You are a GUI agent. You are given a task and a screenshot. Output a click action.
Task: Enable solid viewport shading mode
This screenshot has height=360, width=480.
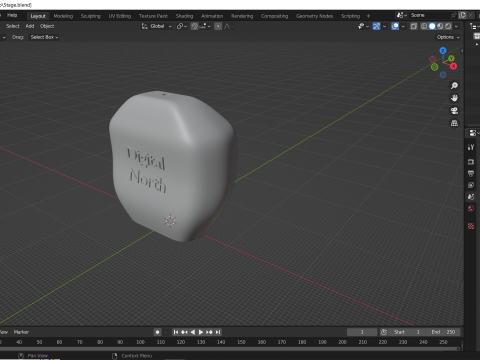432,26
